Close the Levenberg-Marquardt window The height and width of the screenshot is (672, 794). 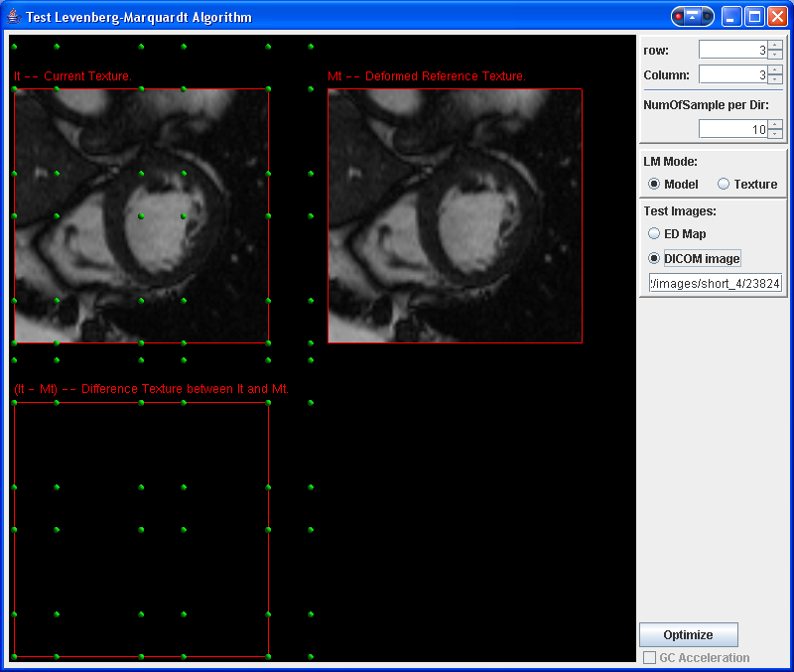pos(777,17)
